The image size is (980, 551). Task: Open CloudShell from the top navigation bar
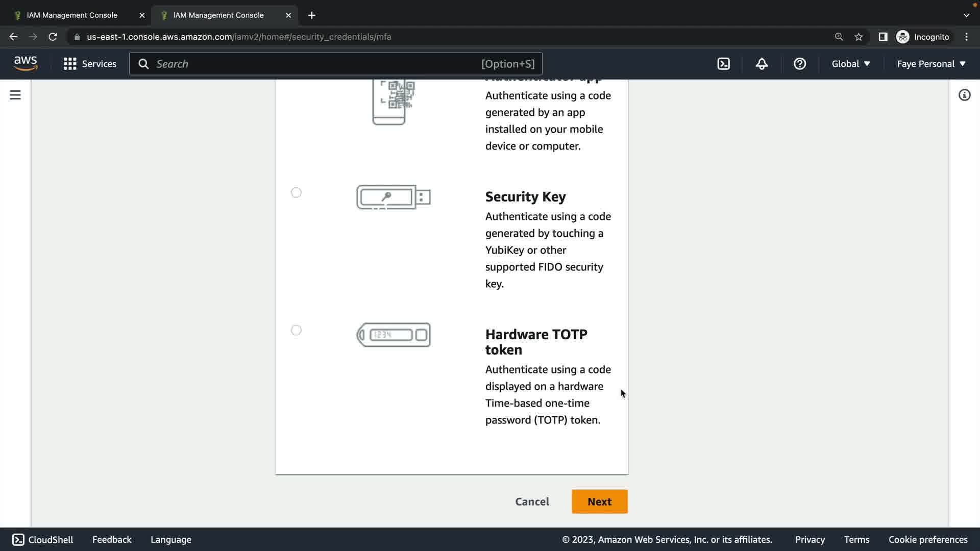(x=724, y=64)
